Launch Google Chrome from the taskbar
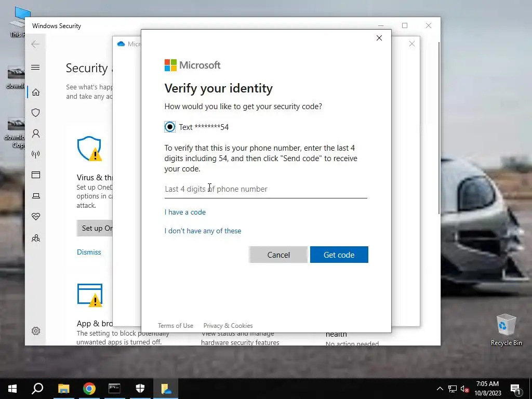Viewport: 532px width, 399px height. [89, 389]
